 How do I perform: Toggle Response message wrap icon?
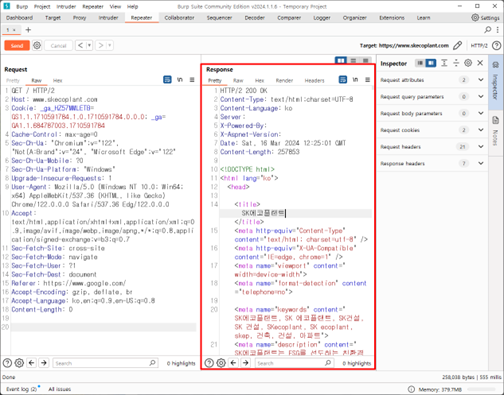click(343, 80)
